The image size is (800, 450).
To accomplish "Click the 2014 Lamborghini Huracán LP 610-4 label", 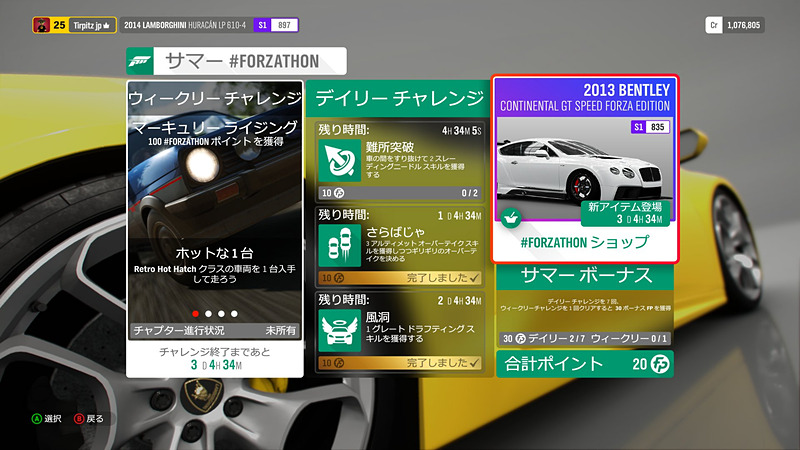I will point(185,25).
